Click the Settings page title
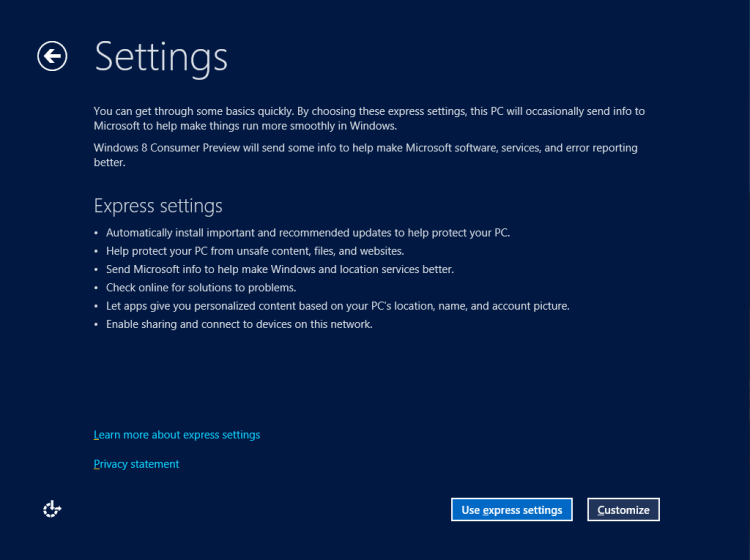The image size is (750, 560). coord(161,57)
